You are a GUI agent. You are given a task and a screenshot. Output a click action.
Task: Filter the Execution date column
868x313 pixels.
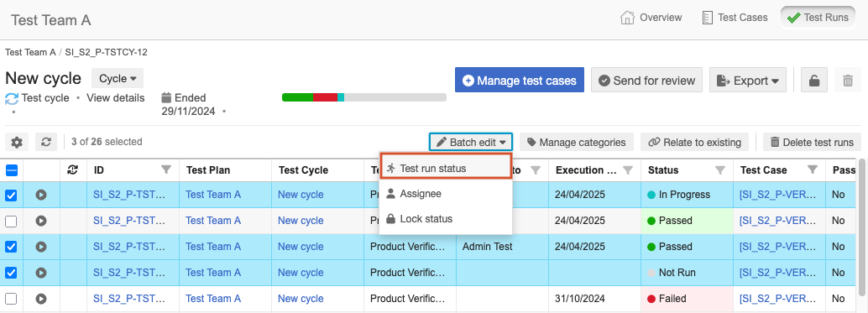(628, 170)
